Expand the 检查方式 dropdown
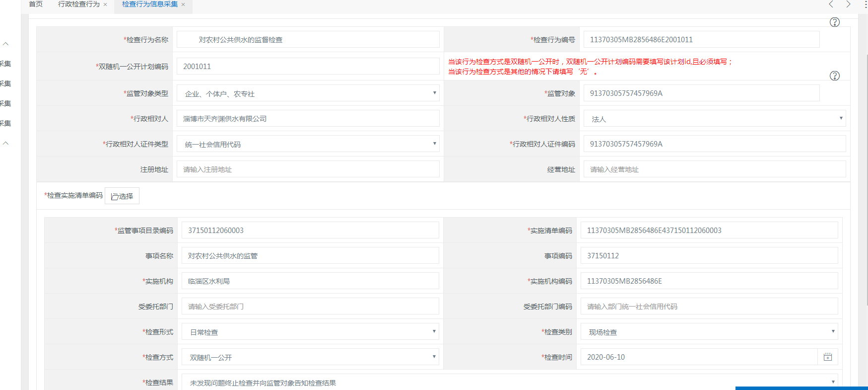This screenshot has height=390, width=868. tap(310, 357)
